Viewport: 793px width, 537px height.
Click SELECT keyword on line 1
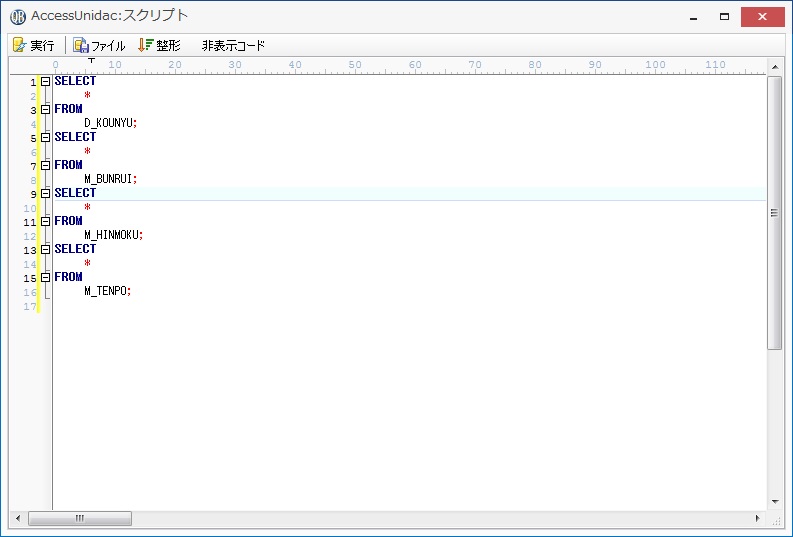click(x=75, y=81)
